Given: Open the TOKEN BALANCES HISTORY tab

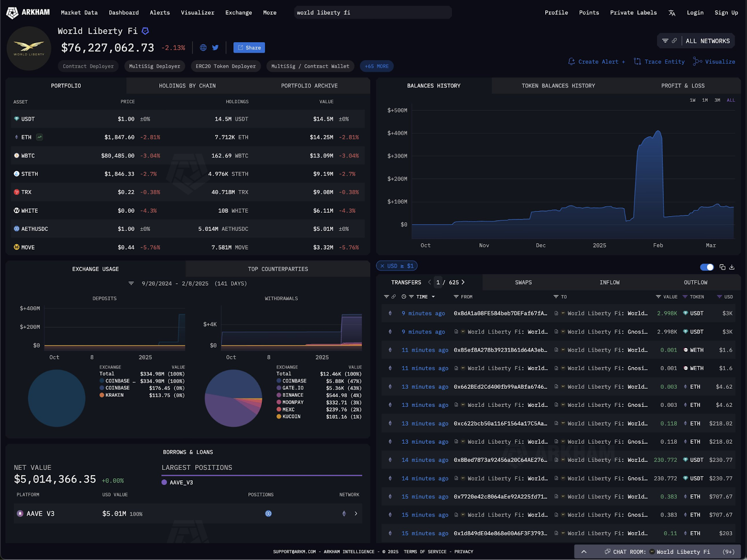Looking at the screenshot, I should (x=558, y=85).
